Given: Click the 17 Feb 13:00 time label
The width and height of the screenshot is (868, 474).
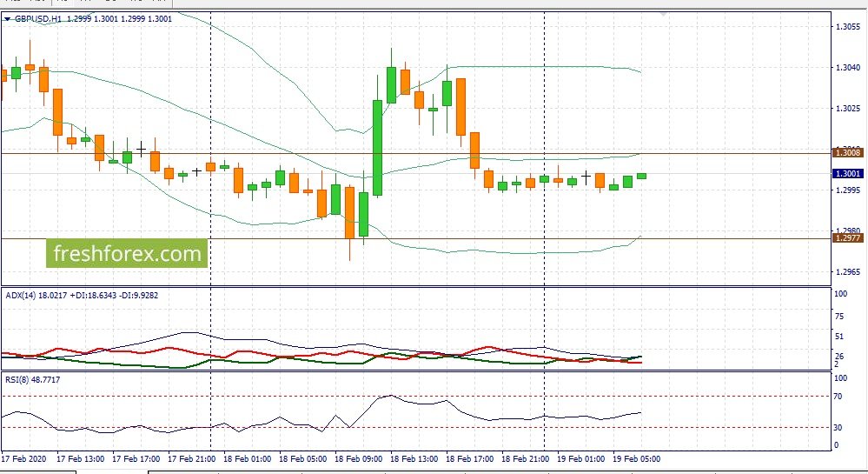Looking at the screenshot, I should pyautogui.click(x=80, y=459).
